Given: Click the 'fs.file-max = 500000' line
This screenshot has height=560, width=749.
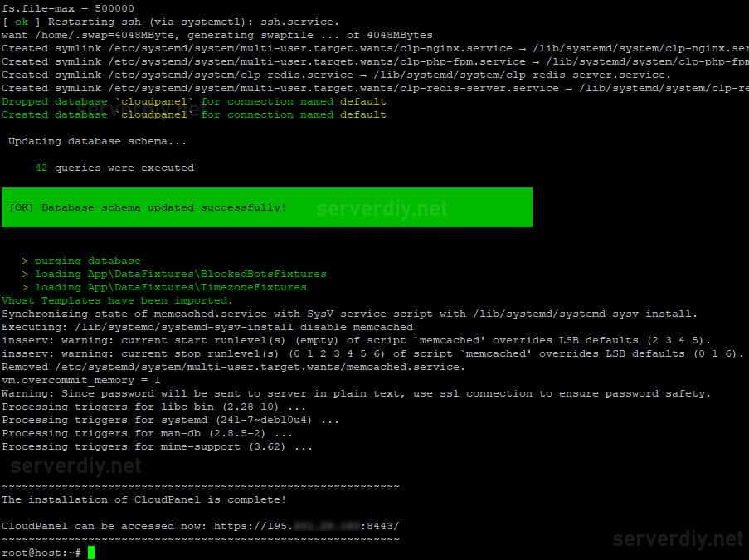Looking at the screenshot, I should click(68, 8).
